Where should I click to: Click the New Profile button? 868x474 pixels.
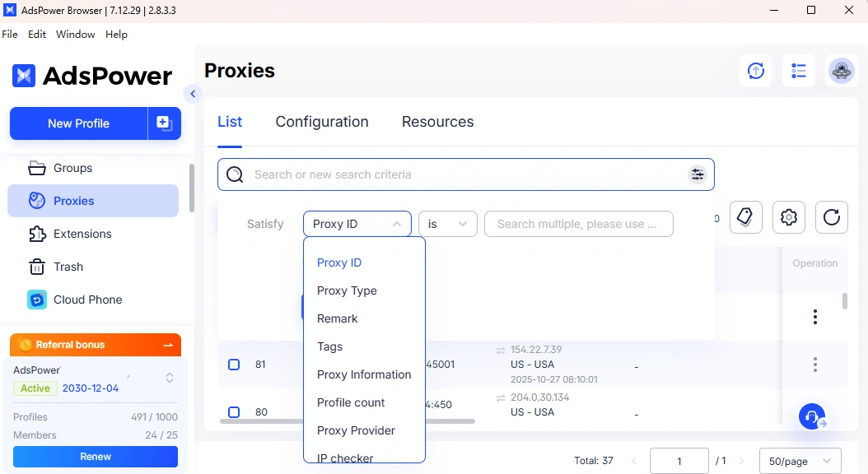(x=78, y=123)
